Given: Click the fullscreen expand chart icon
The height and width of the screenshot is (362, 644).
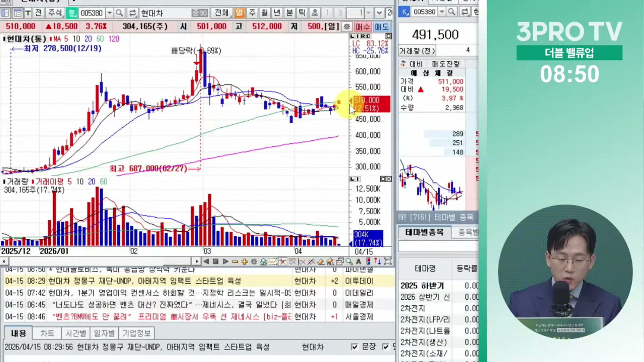Looking at the screenshot, I should 388,261.
